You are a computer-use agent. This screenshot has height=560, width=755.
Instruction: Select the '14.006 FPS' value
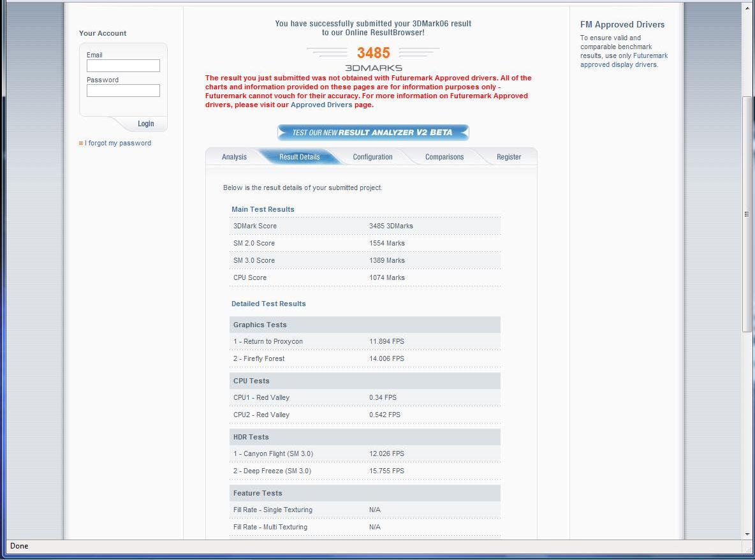[x=386, y=358]
